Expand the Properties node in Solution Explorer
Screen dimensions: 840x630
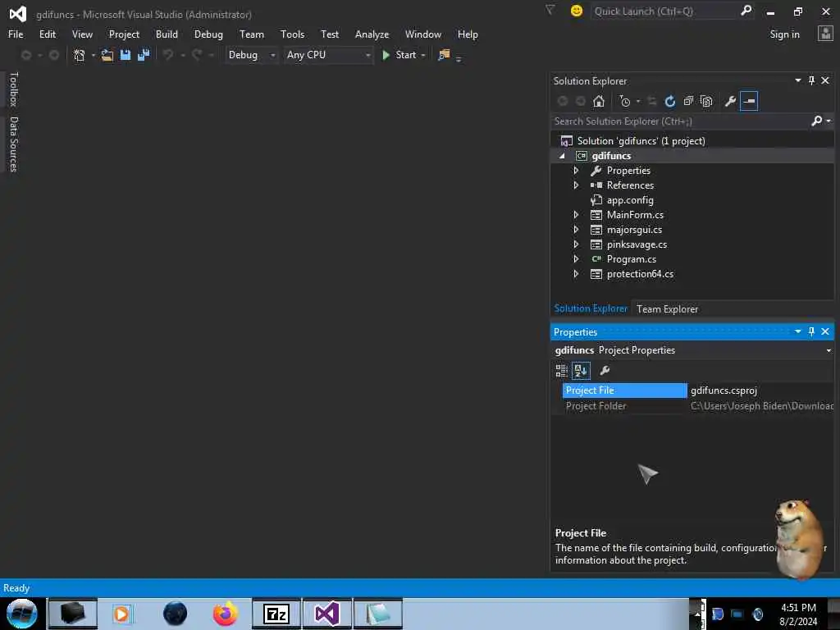576,171
